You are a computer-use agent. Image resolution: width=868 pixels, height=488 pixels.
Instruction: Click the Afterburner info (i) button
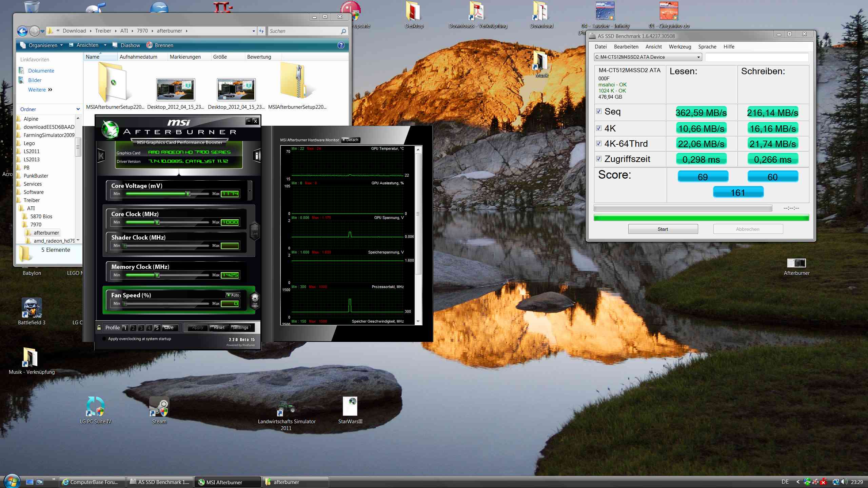click(257, 156)
